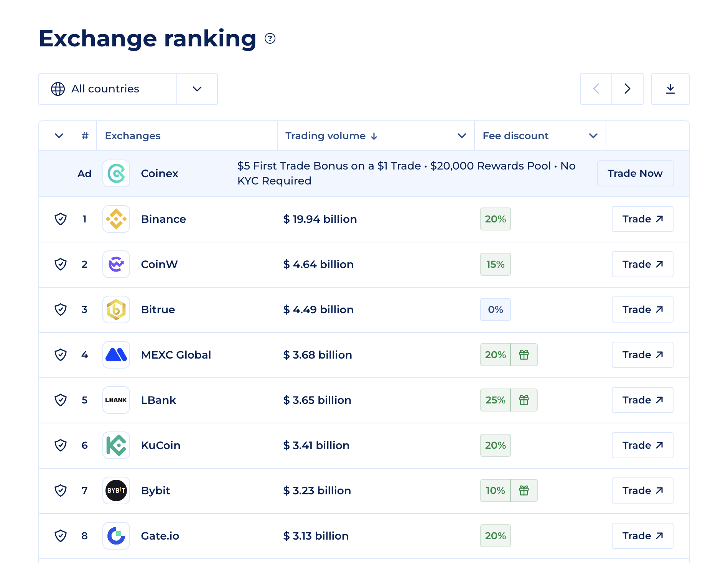
Task: Open the Fee discount column dropdown chevron
Action: click(x=593, y=136)
